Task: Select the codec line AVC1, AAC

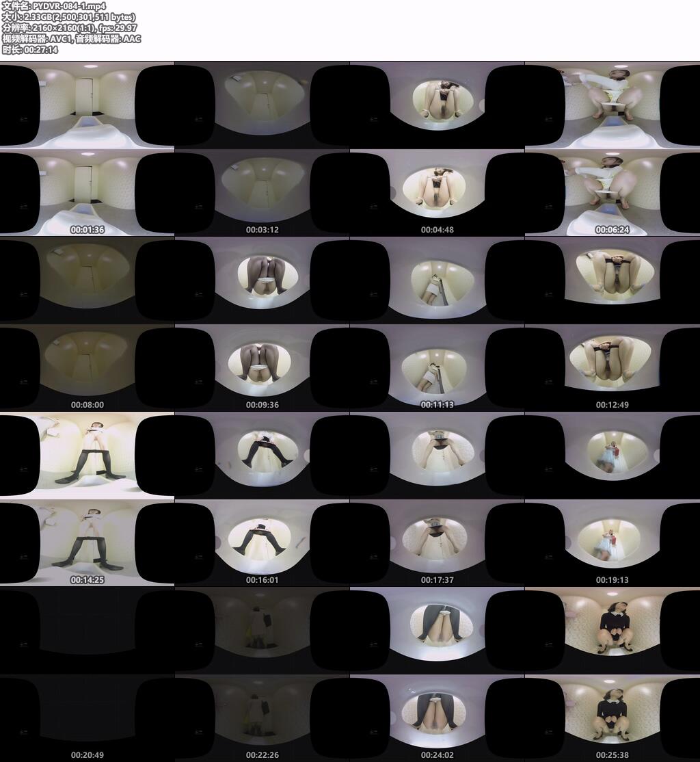Action: point(71,39)
